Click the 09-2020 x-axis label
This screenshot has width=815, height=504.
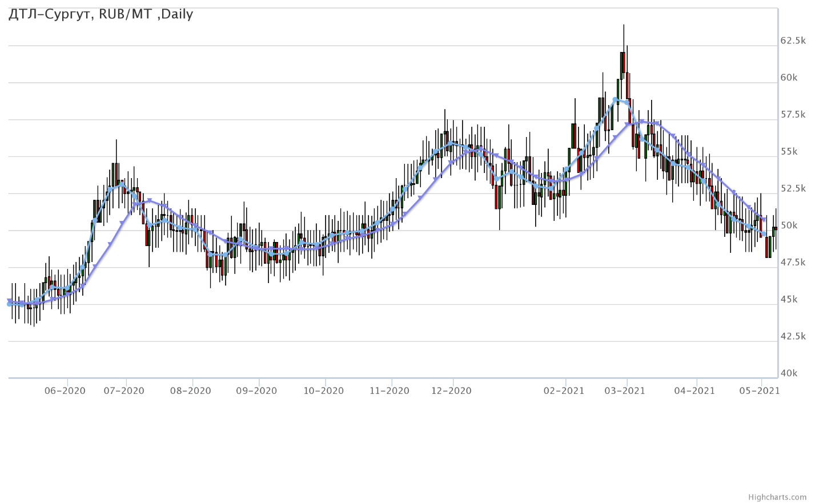click(x=256, y=391)
